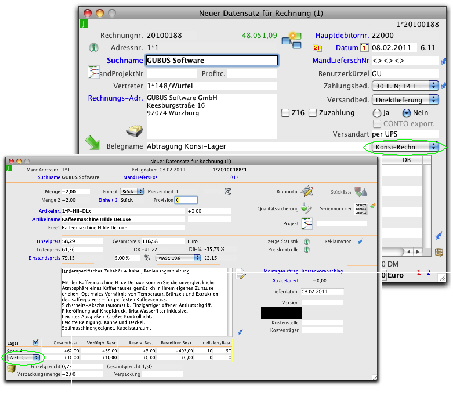
Task: Open the green info icon beside Adressnr.
Action: (94, 48)
